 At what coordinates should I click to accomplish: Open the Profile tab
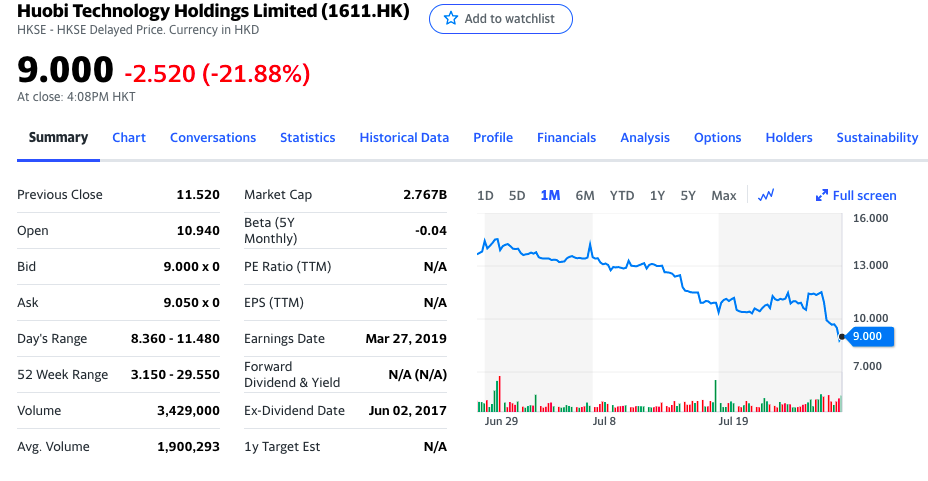tap(493, 137)
